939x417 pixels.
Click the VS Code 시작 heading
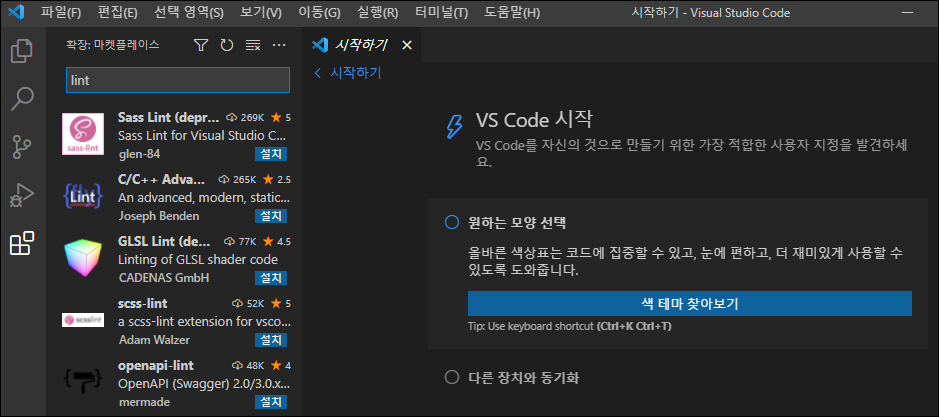click(534, 119)
